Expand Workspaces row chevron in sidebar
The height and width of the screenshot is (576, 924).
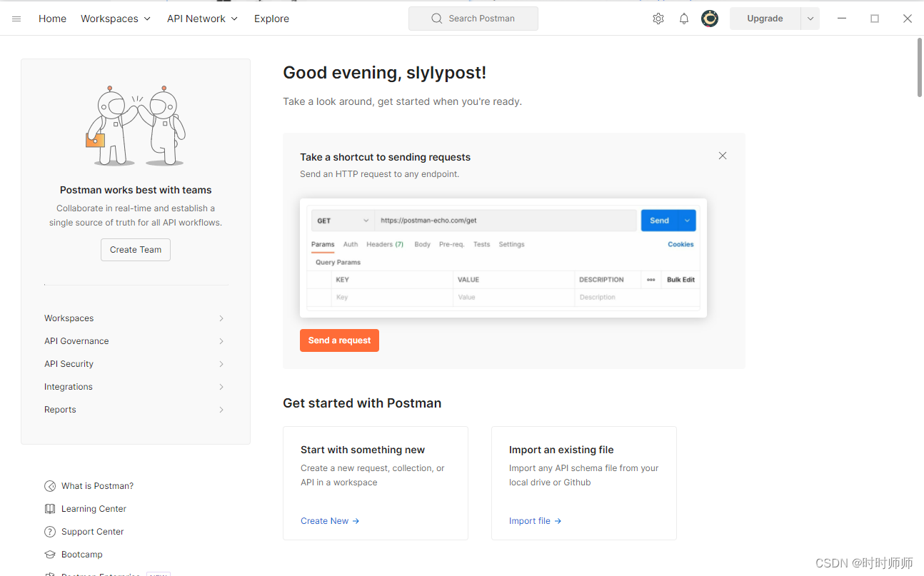pyautogui.click(x=221, y=318)
